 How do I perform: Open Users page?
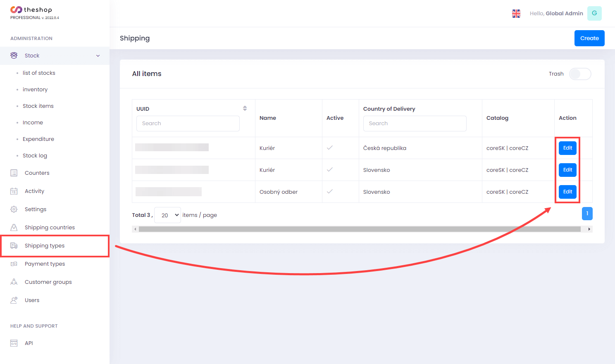click(32, 300)
